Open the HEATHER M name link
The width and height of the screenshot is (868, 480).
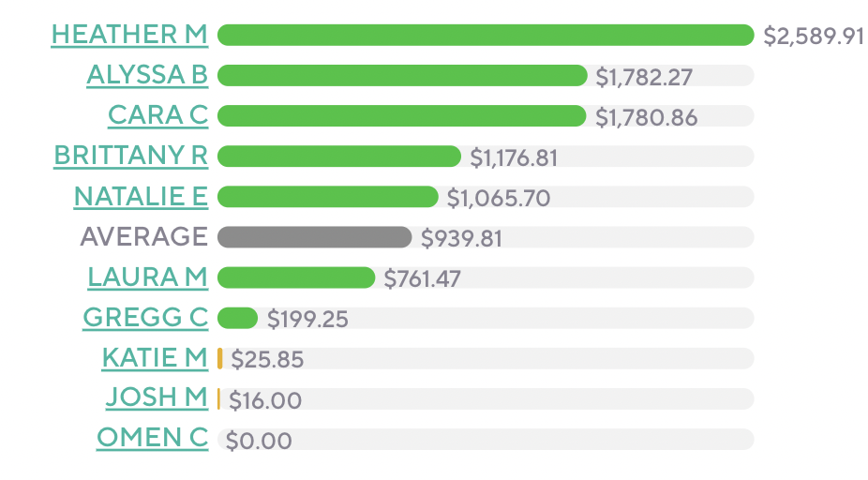point(129,35)
